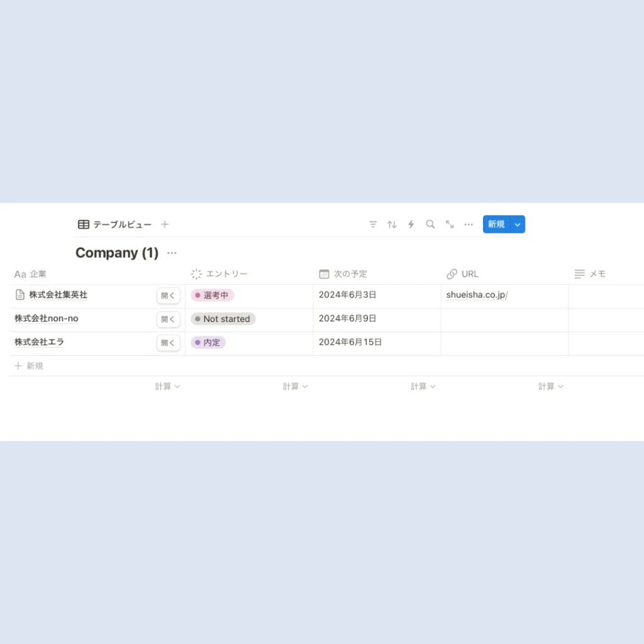644x644 pixels.
Task: Click the エントリー status column icon
Action: point(196,274)
